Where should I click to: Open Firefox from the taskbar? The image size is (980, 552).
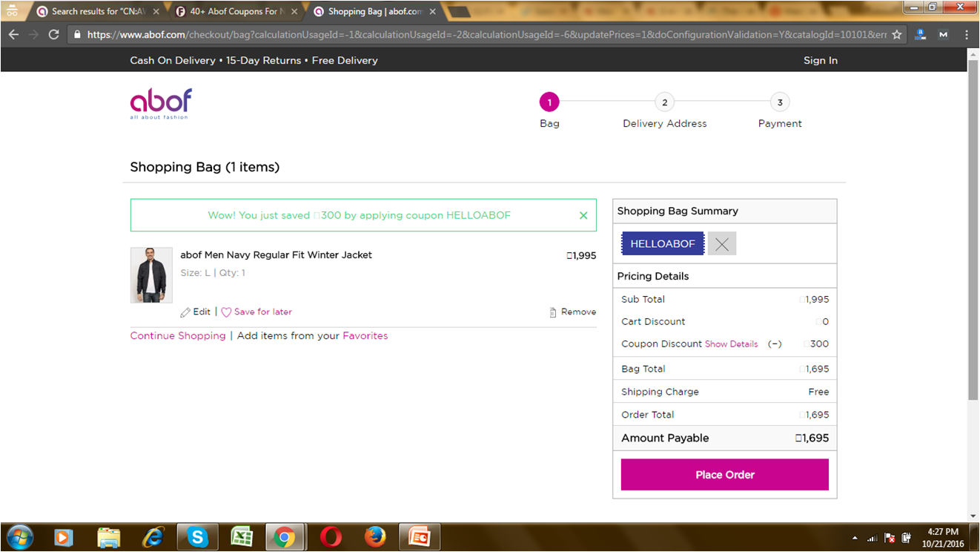[375, 537]
